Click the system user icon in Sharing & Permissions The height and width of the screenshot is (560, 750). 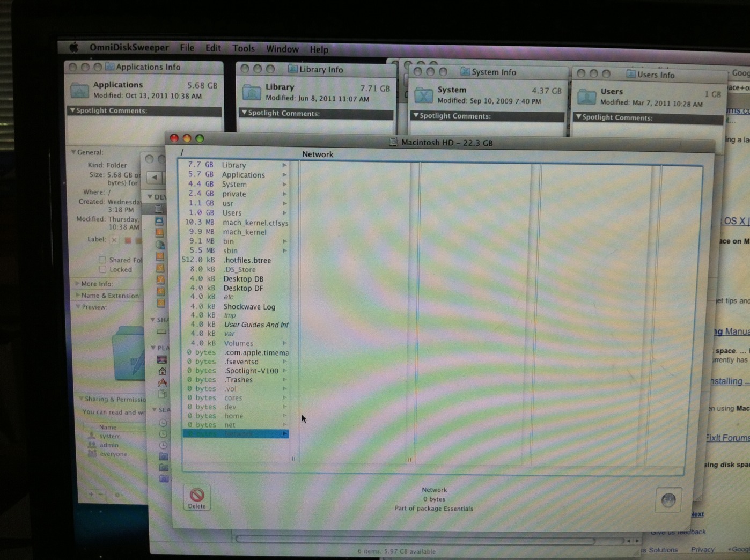point(92,436)
